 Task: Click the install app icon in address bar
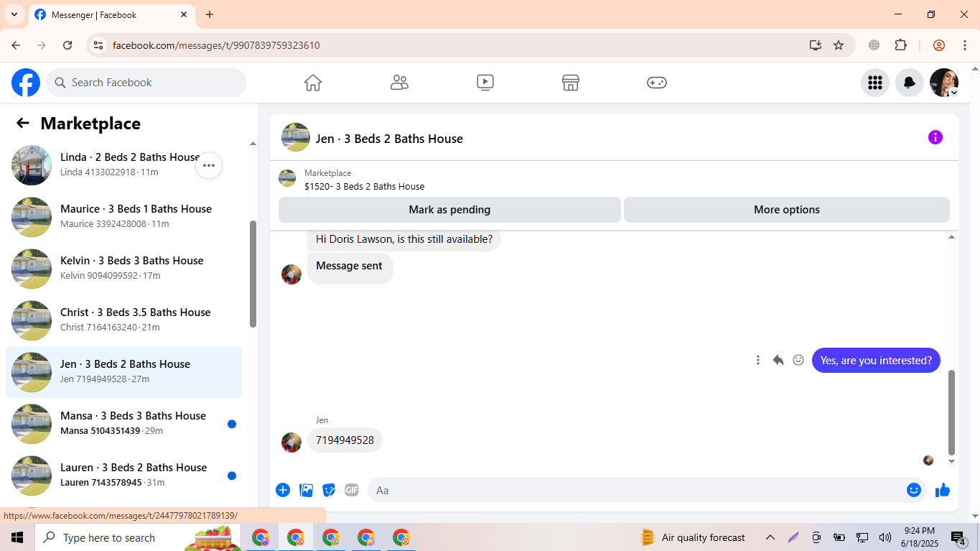815,45
